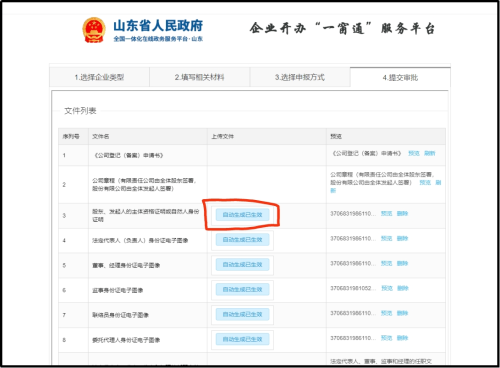Click the 预览 column header
Image resolution: width=500 pixels, height=368 pixels.
coord(336,136)
